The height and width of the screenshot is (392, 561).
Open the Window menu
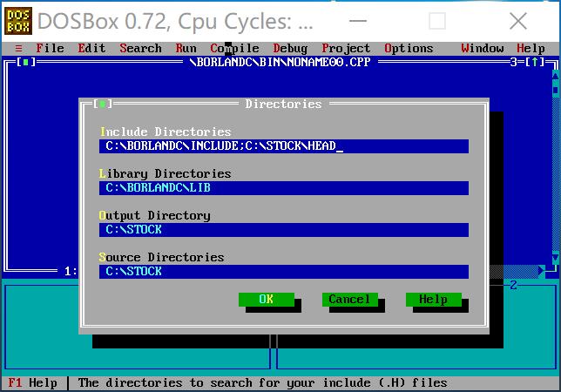[x=483, y=48]
